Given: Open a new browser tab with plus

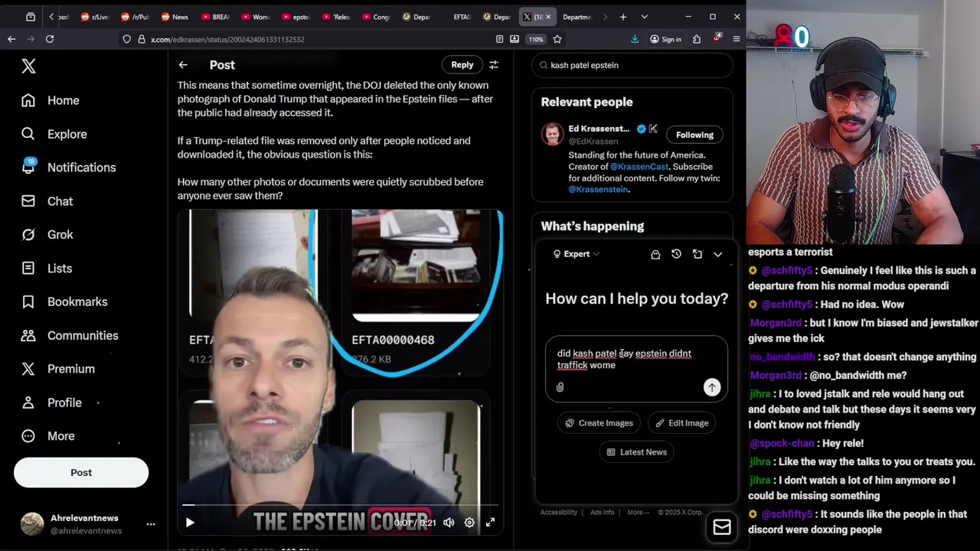Looking at the screenshot, I should [x=623, y=17].
